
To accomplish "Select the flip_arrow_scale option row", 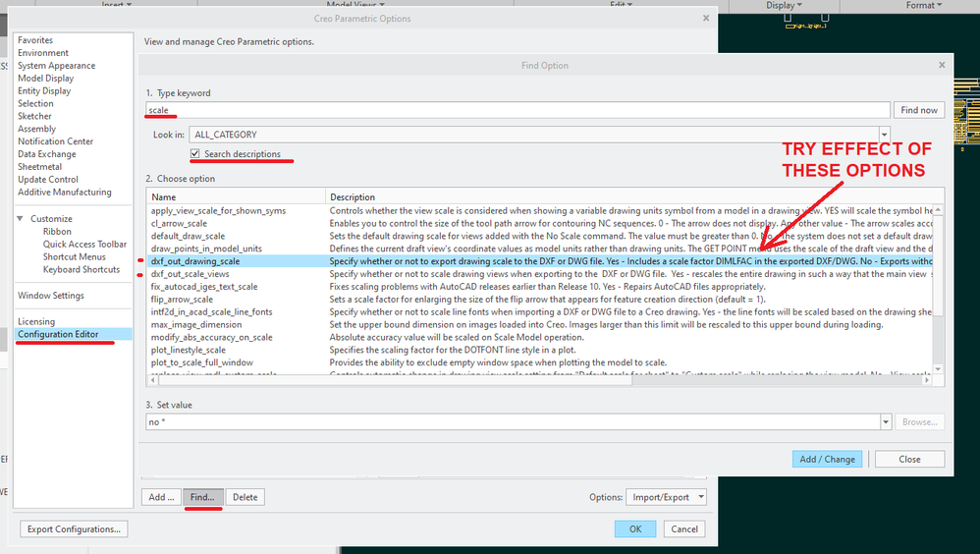I will click(539, 299).
